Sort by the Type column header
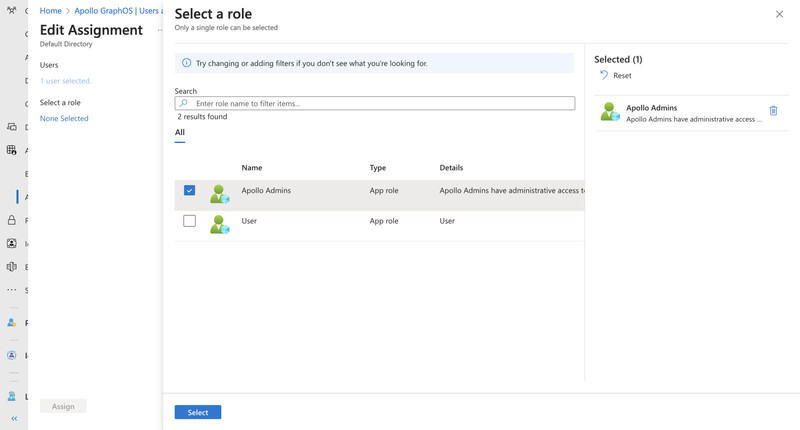Viewport: 800px width, 430px height. point(378,168)
